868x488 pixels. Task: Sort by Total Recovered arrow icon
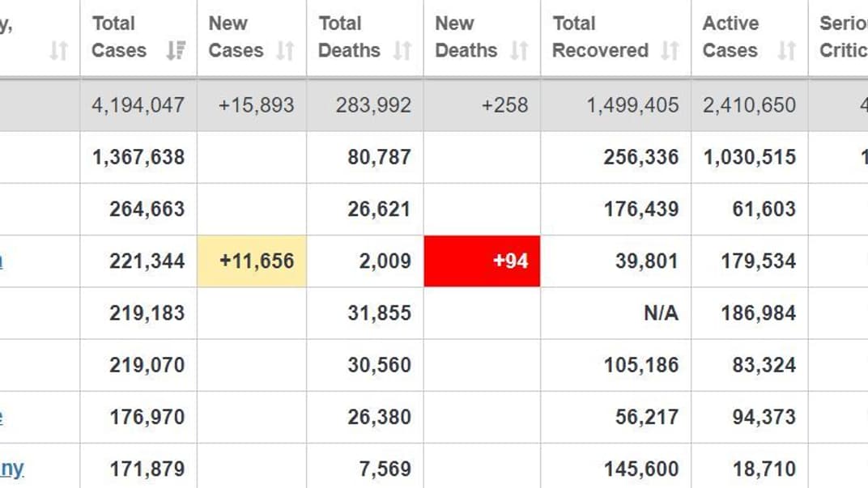pyautogui.click(x=670, y=50)
